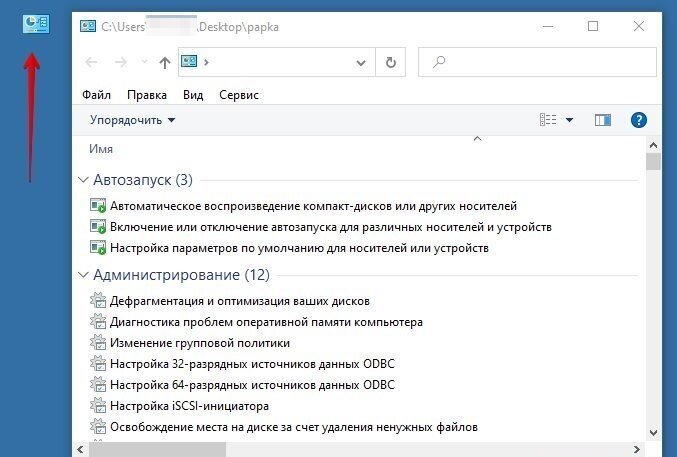Image resolution: width=677 pixels, height=457 pixels.
Task: Click the horizontal scrollbar thumb
Action: pyautogui.click(x=157, y=449)
